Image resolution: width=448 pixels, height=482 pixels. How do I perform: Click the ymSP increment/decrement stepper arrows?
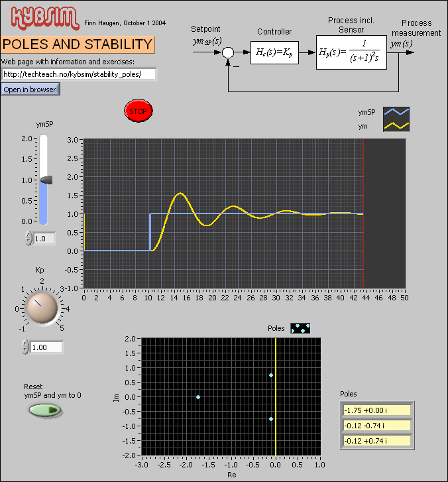coord(28,239)
